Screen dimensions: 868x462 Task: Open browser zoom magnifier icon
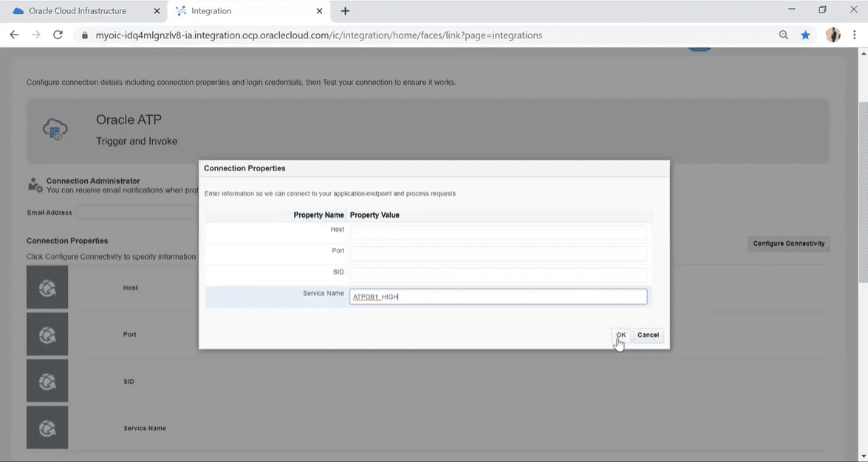783,35
